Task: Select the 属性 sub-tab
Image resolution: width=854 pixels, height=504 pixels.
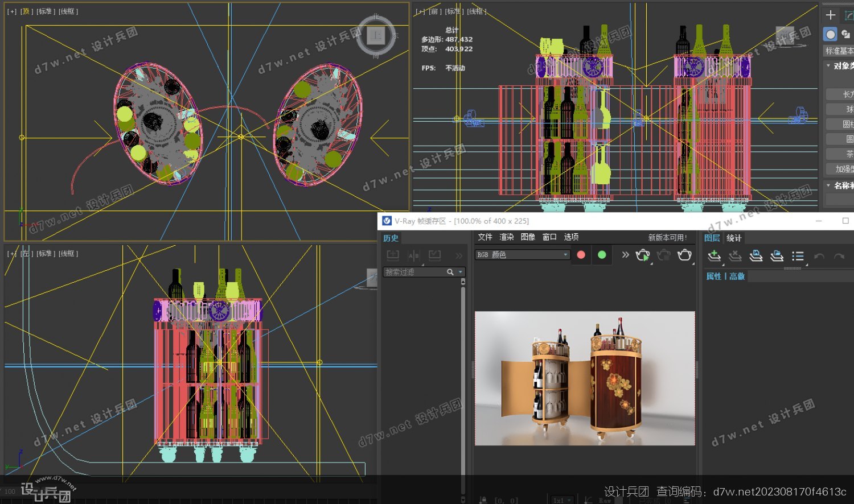Action: point(713,276)
